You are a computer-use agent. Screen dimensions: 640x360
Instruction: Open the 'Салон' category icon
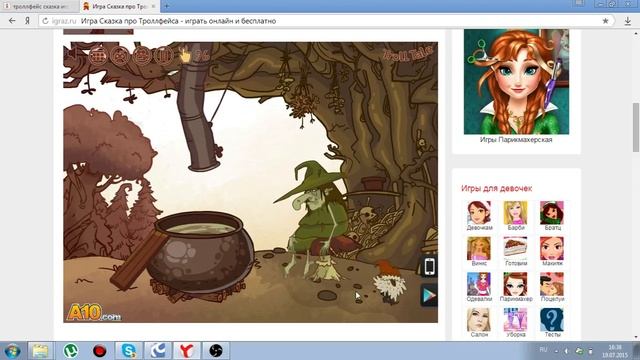tap(479, 319)
